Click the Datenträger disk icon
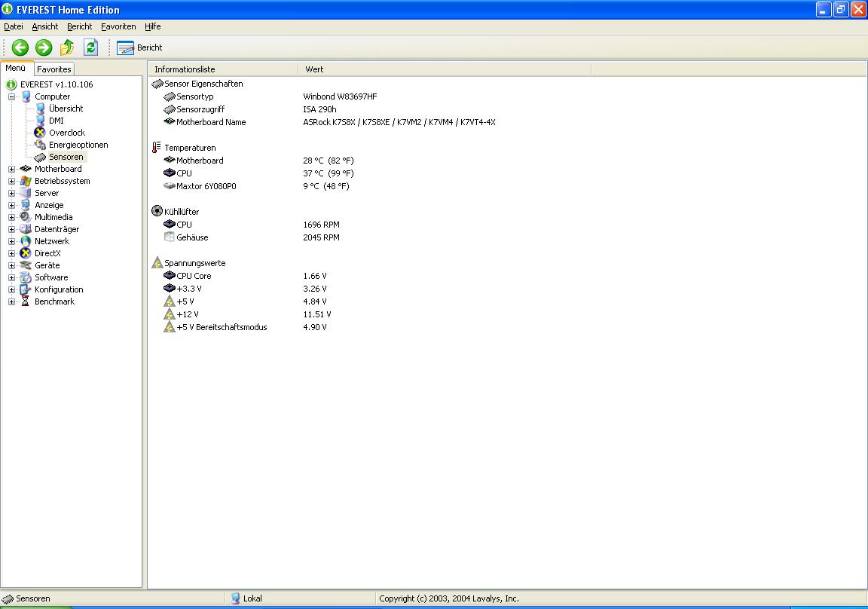The image size is (868, 609). point(26,229)
